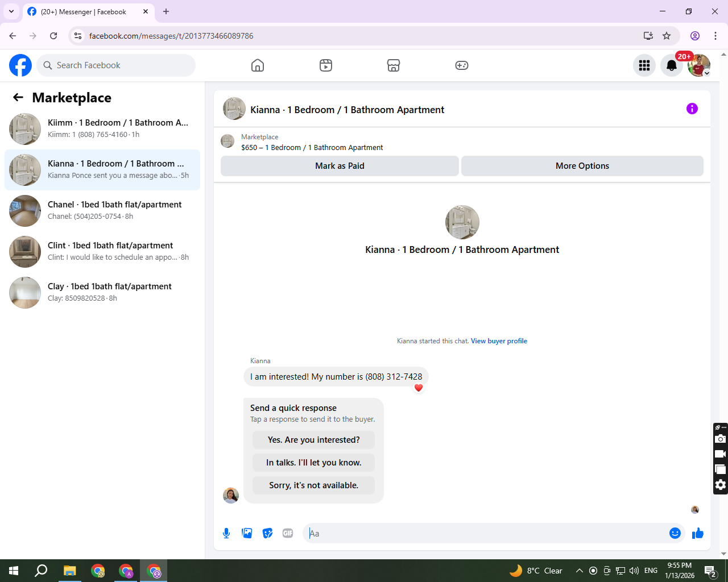This screenshot has width=728, height=582.
Task: Select the Kianna Ponce conversation
Action: pos(102,170)
